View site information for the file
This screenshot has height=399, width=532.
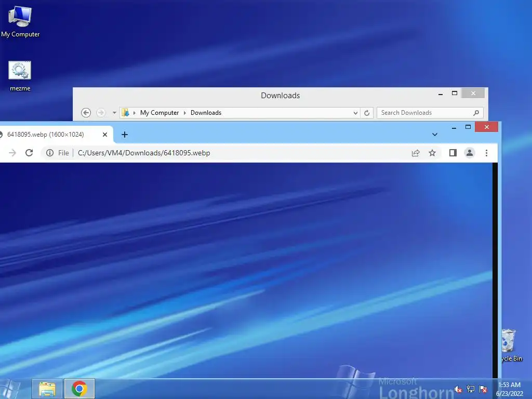pos(50,153)
